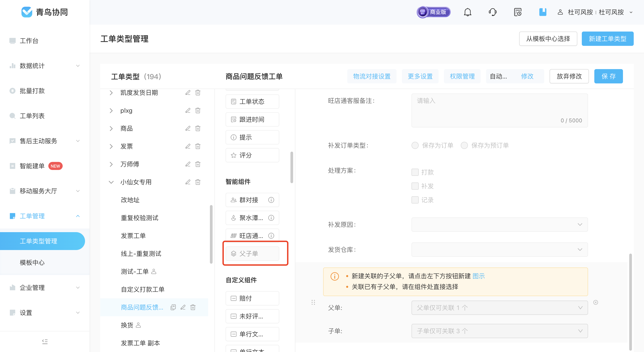Edit the 万师傅 category via pencil icon
Image resolution: width=644 pixels, height=352 pixels.
pos(188,164)
